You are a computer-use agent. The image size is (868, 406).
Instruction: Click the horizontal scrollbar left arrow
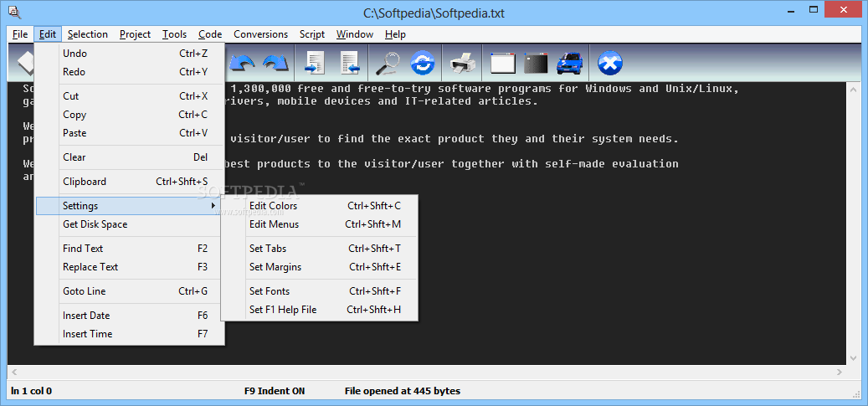[14, 373]
